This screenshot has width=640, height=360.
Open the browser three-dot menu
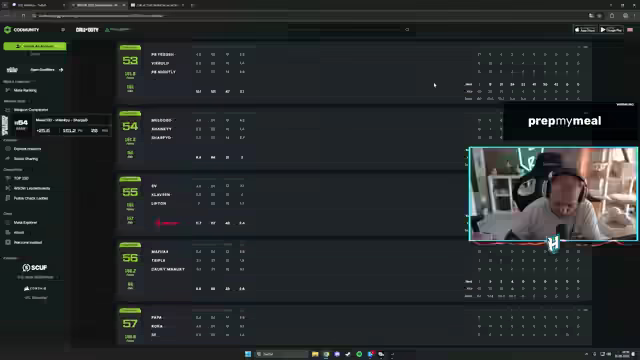tap(634, 16)
